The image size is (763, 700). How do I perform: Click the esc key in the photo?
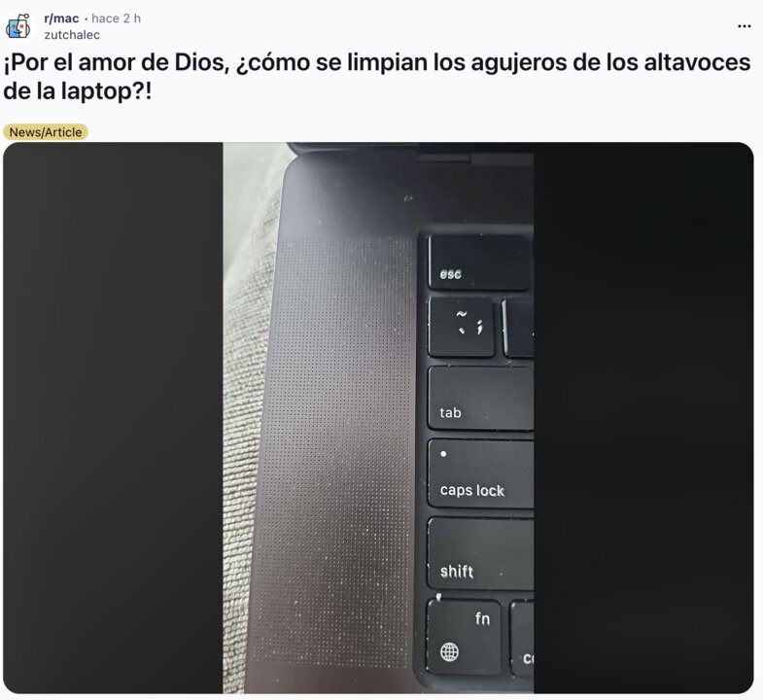(479, 262)
